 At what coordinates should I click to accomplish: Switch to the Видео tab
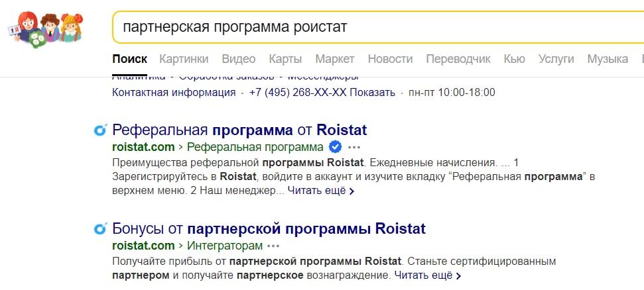tap(239, 59)
